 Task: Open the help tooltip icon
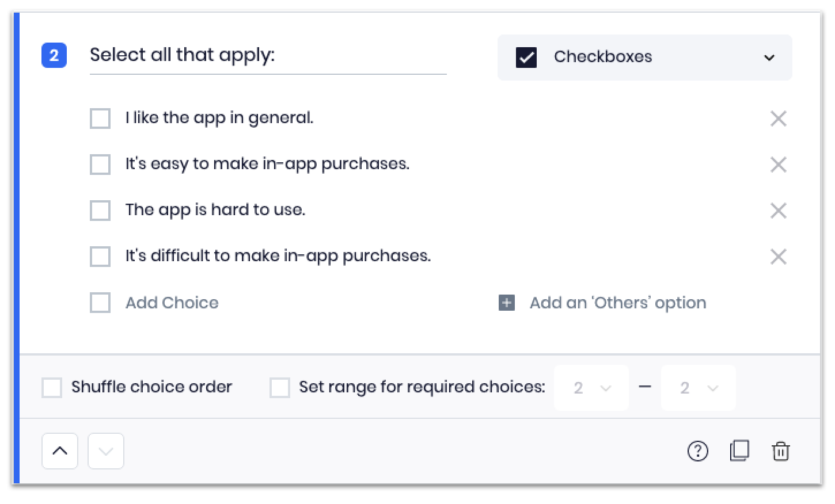(698, 451)
